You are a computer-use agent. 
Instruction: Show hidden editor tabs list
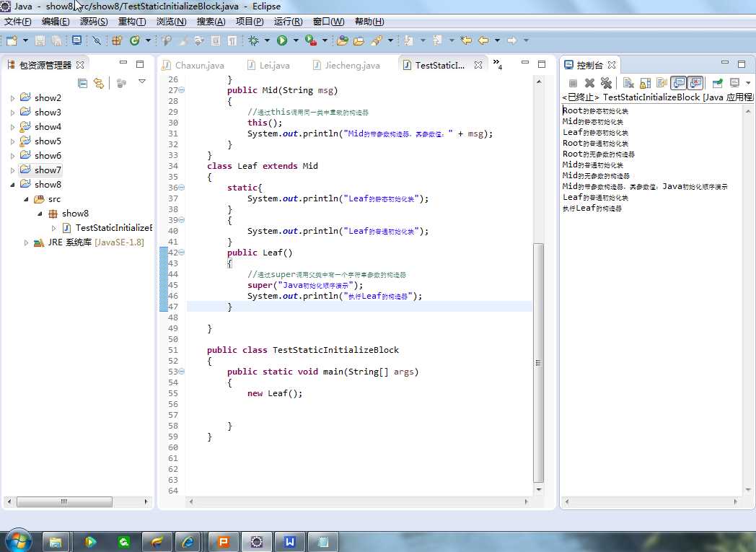coord(498,63)
